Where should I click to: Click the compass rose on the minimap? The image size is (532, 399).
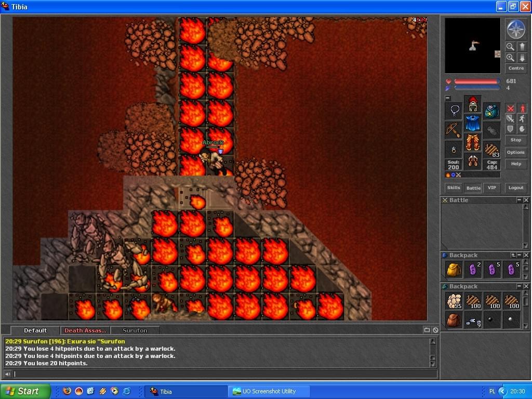(x=516, y=30)
